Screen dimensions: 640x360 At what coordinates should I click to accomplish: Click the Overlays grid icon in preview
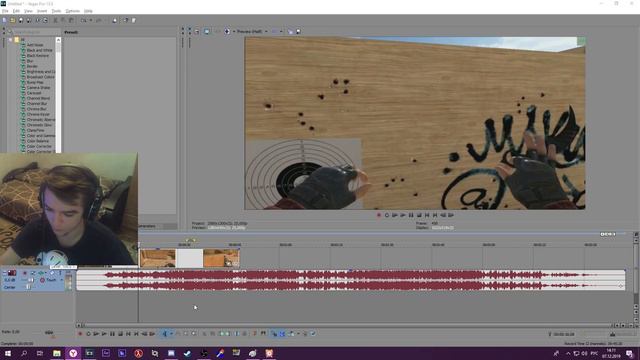[274, 31]
